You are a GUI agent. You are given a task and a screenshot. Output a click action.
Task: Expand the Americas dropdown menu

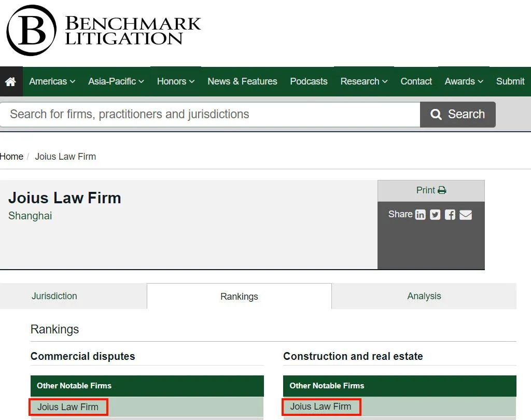pos(52,81)
